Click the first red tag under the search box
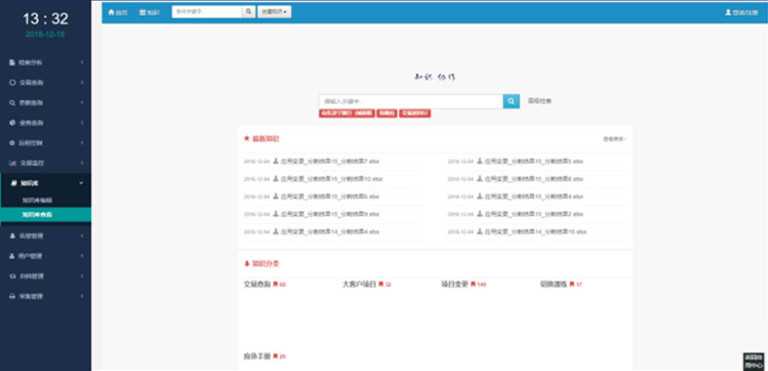The height and width of the screenshot is (371, 768). tap(347, 113)
